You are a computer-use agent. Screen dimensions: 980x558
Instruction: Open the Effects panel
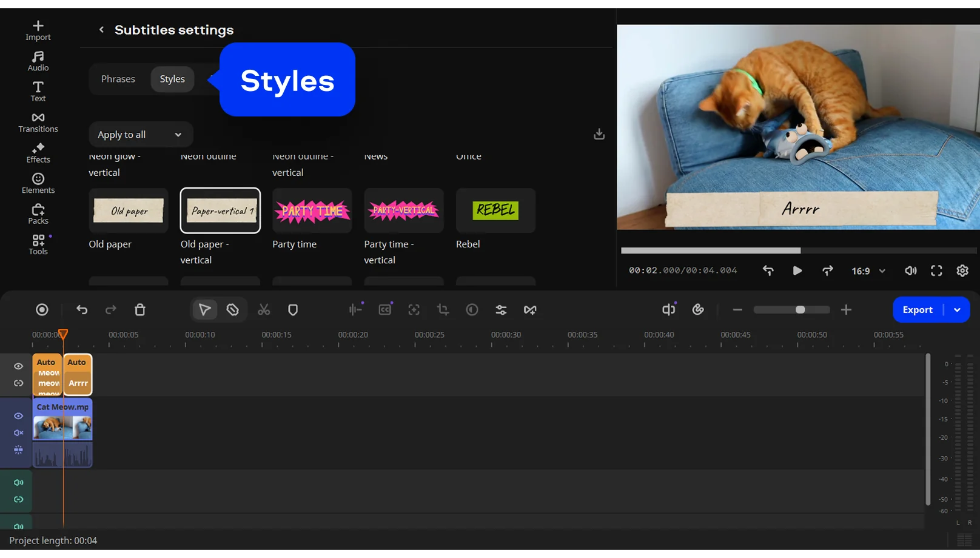pyautogui.click(x=38, y=153)
